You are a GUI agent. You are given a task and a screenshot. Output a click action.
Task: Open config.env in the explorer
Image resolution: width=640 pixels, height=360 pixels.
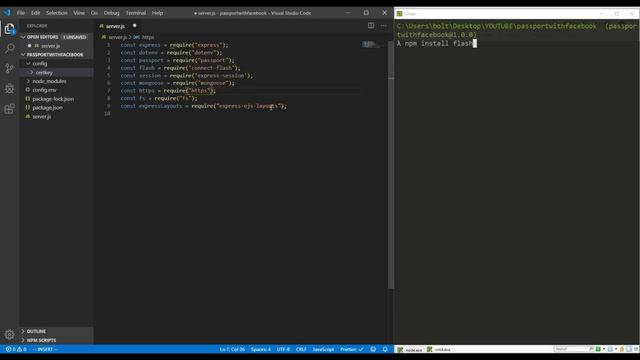click(44, 90)
